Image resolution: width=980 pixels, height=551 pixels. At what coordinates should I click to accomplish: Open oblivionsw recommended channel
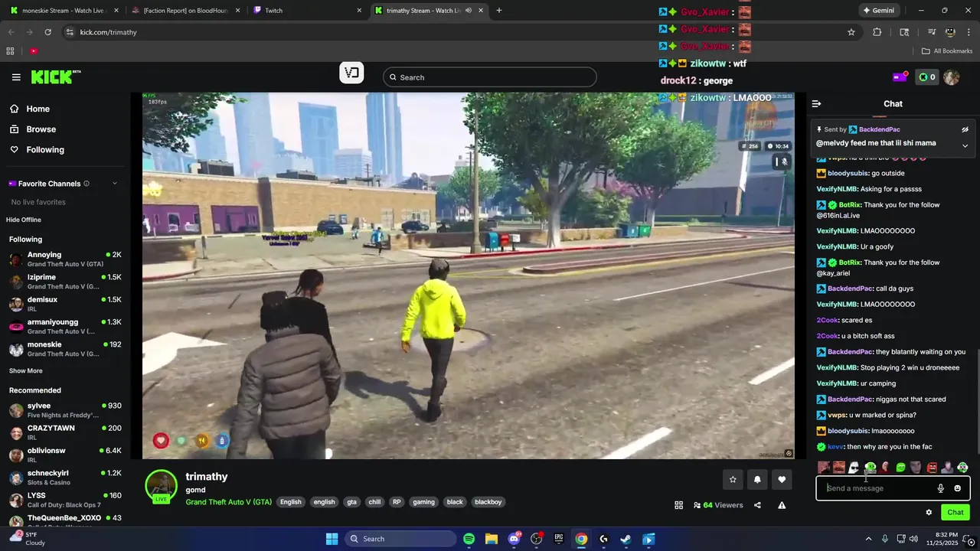(x=65, y=455)
